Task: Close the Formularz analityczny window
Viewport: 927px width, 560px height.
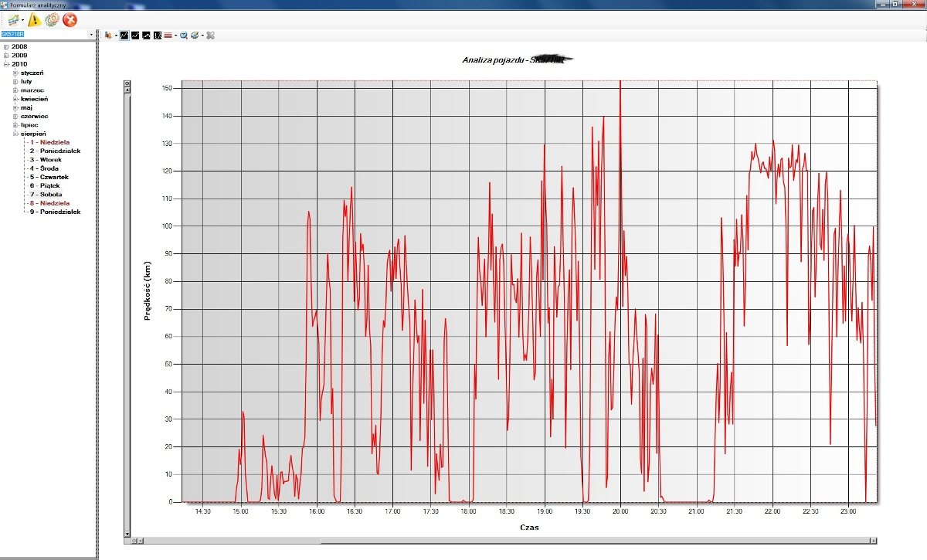Action: [914, 4]
